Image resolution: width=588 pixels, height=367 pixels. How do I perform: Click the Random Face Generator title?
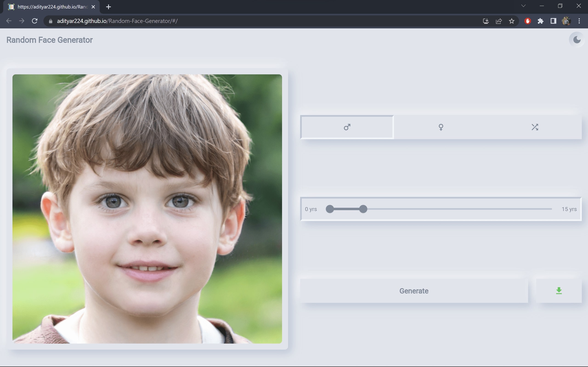49,40
